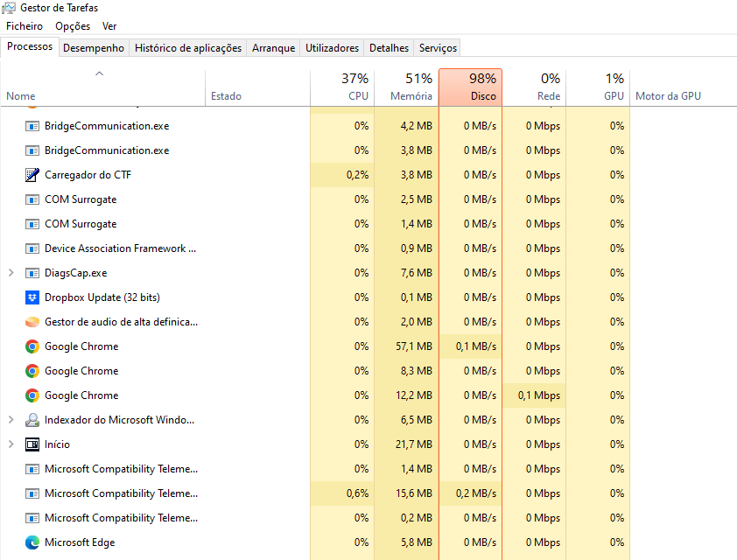The image size is (737, 560).
Task: Switch to the Histórico de aplicações tab
Action: point(188,48)
